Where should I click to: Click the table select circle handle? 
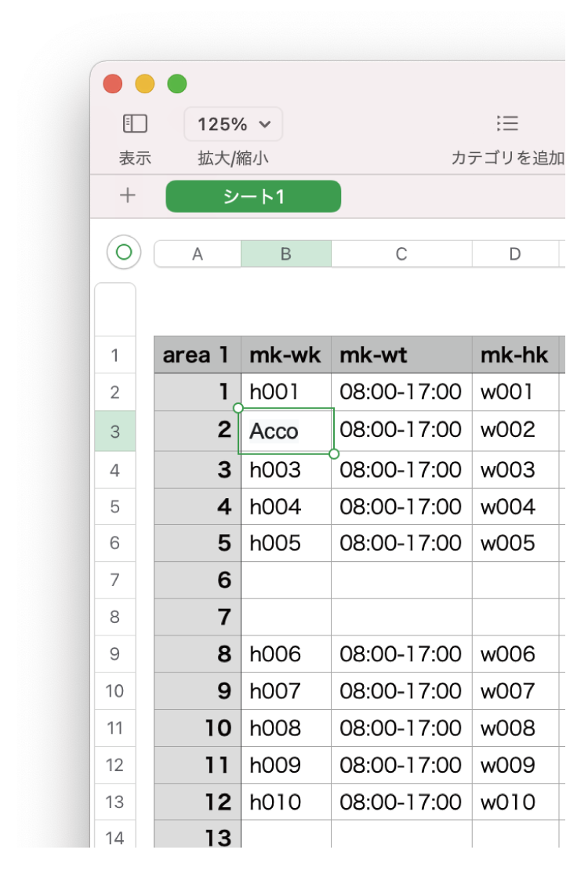coord(124,253)
